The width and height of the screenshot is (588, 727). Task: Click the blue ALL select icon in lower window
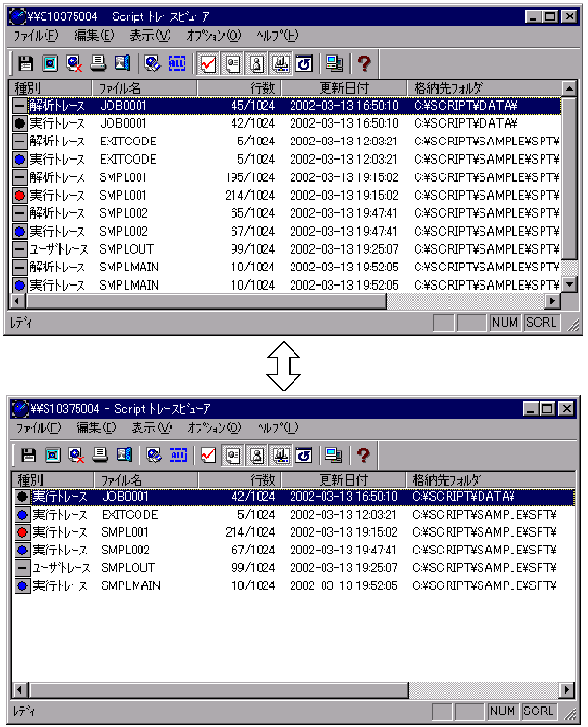click(178, 456)
